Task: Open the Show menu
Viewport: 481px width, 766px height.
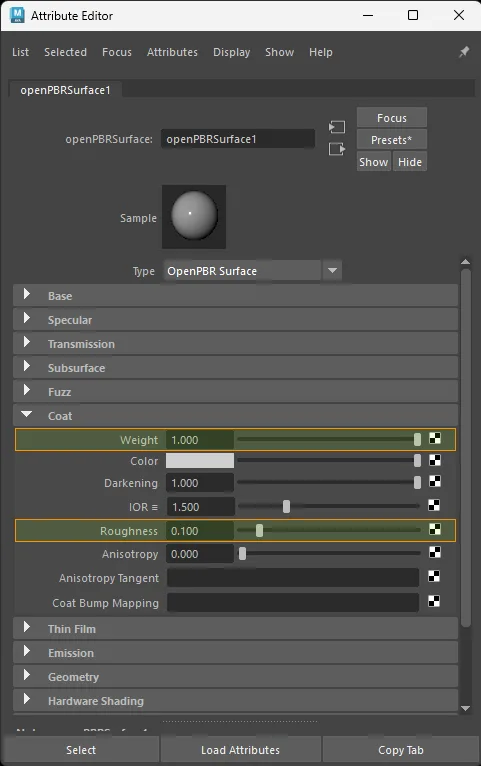Action: (279, 52)
